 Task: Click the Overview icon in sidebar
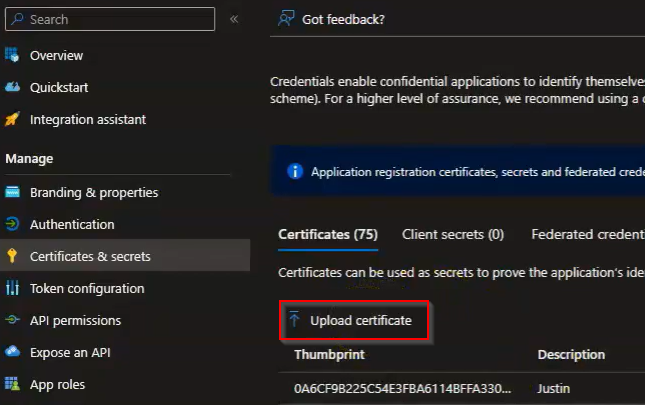[13, 55]
